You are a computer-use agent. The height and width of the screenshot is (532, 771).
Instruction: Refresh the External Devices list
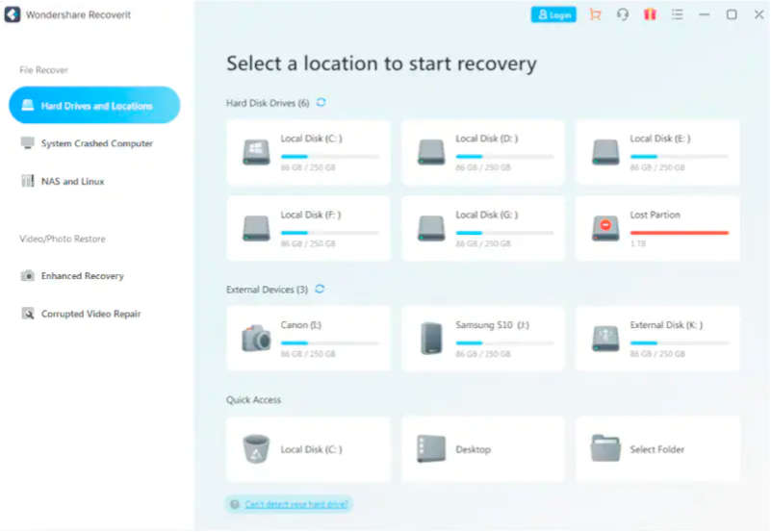click(x=320, y=289)
